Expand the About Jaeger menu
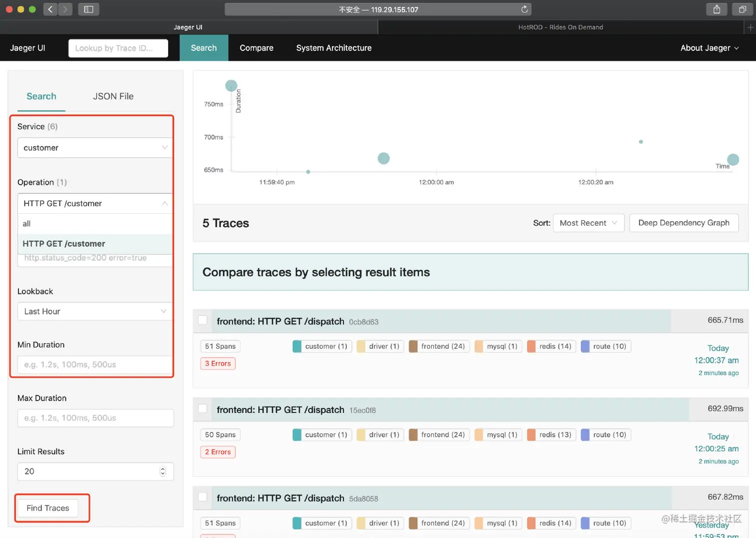The height and width of the screenshot is (538, 756). point(709,48)
